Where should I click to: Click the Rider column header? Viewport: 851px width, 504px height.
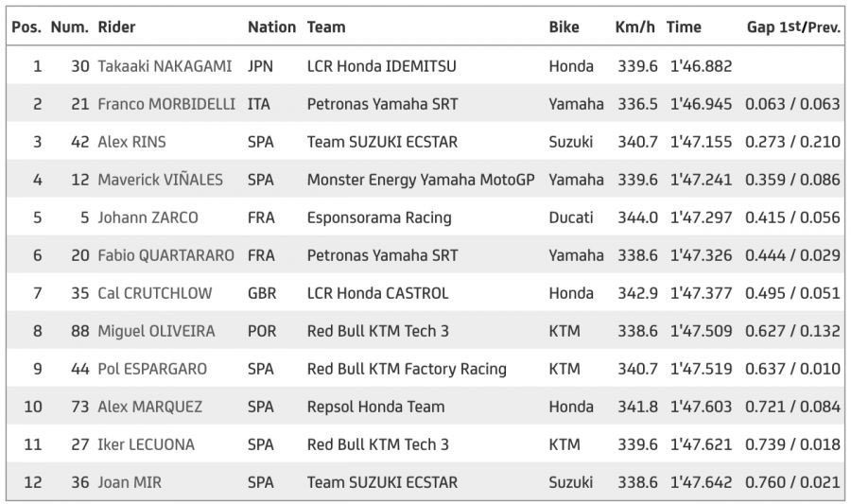click(x=116, y=27)
